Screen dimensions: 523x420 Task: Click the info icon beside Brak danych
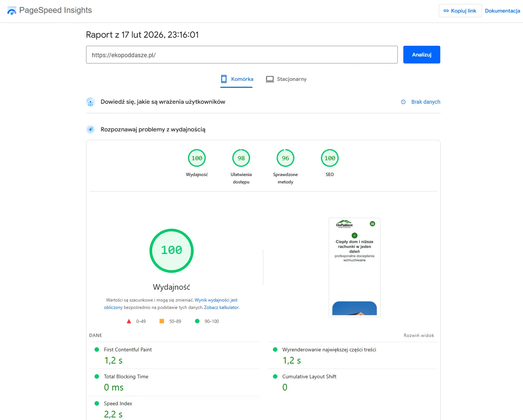pos(403,102)
